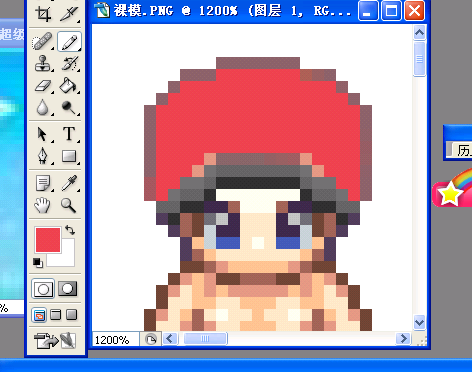Select the Pencil tool
472x372 pixels.
point(69,41)
